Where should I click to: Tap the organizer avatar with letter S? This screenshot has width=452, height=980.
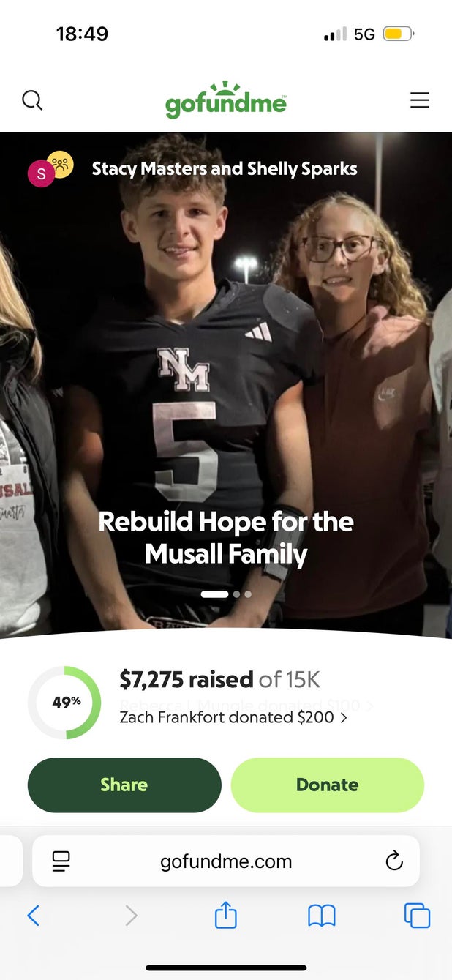pos(40,174)
